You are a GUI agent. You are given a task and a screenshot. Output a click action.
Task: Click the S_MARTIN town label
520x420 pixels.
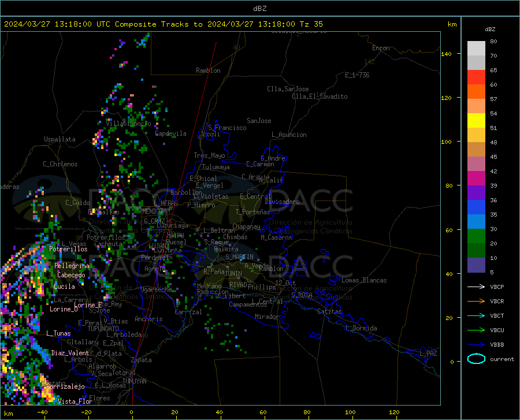click(239, 257)
